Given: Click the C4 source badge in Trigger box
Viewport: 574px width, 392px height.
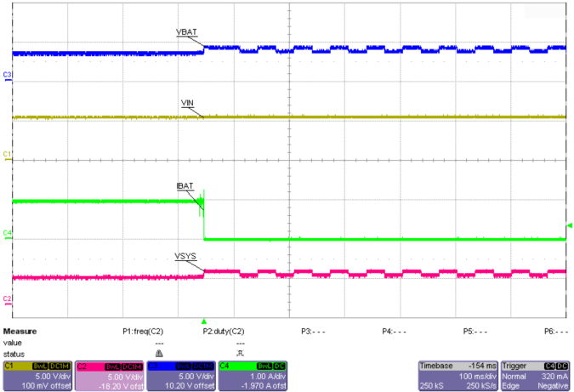Looking at the screenshot, I should pos(550,366).
